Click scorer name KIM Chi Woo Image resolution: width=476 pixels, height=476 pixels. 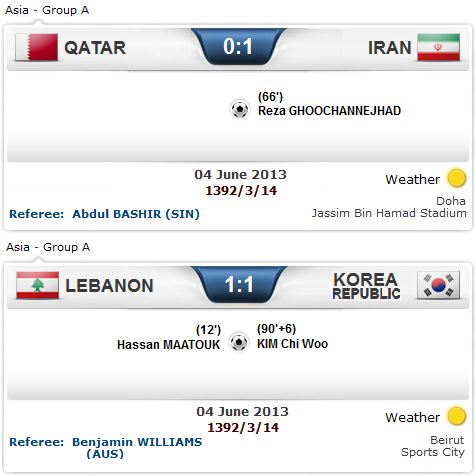point(292,344)
